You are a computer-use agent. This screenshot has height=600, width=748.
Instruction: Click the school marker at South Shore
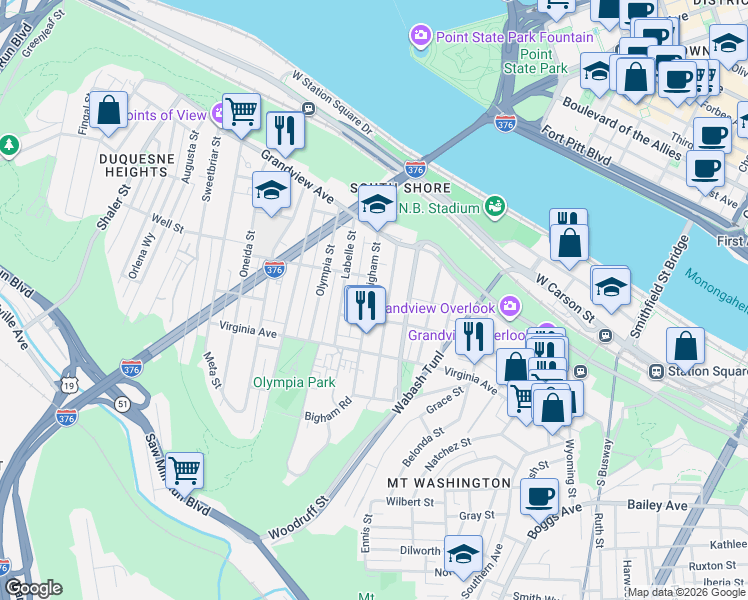(x=377, y=207)
